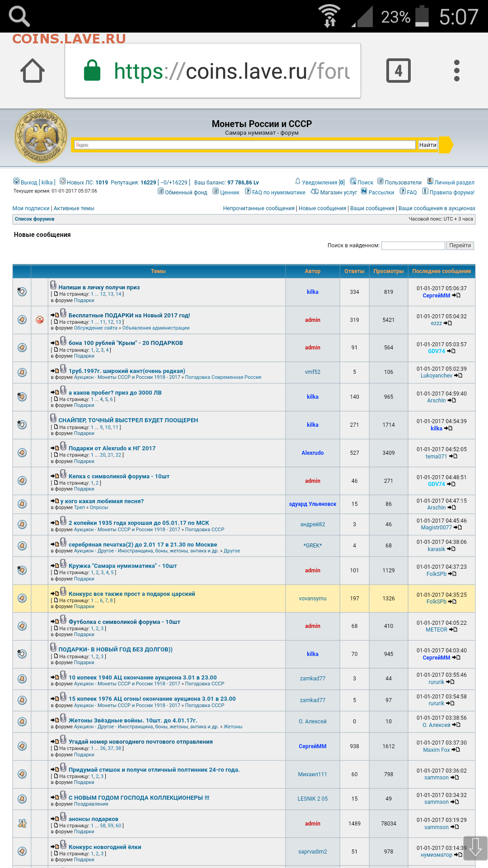Click the browser URL address bar

click(x=213, y=71)
